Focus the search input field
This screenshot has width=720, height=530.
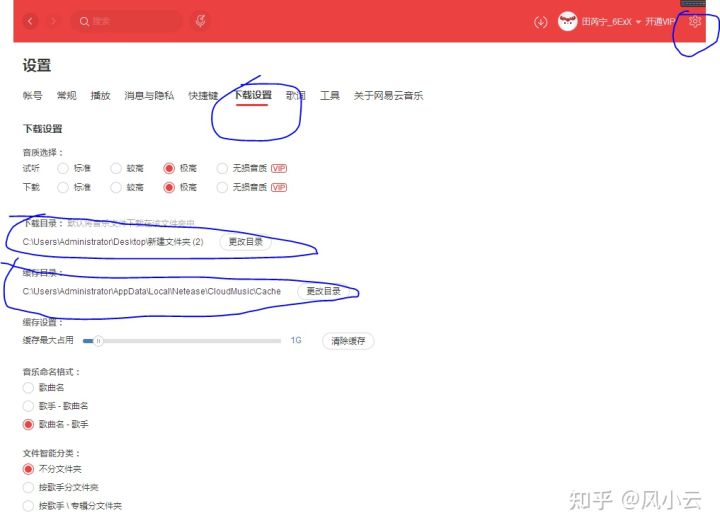(126, 21)
